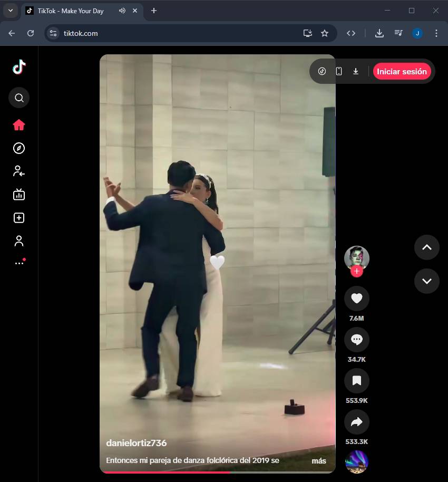Open danielortiz736 profile link
448x482 pixels.
[x=137, y=443]
